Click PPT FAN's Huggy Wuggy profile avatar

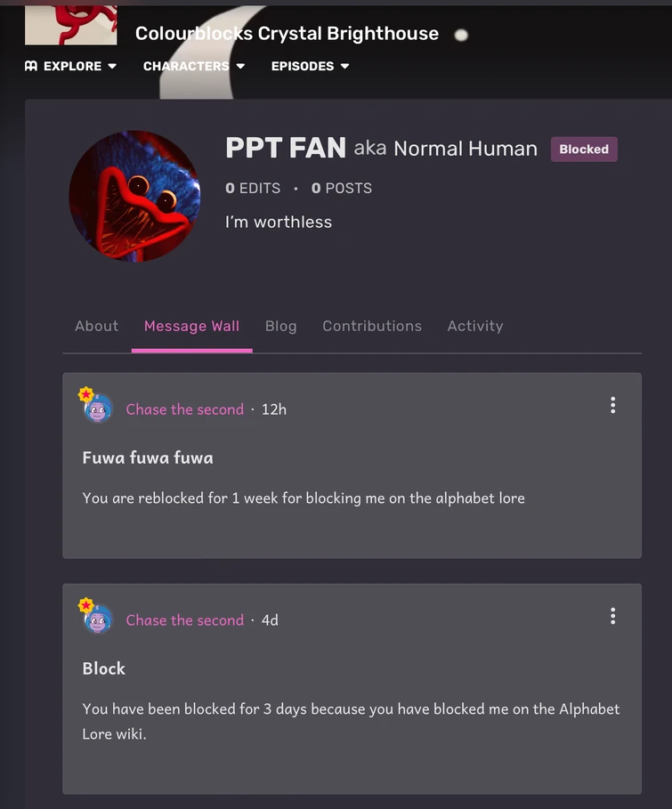coord(134,196)
